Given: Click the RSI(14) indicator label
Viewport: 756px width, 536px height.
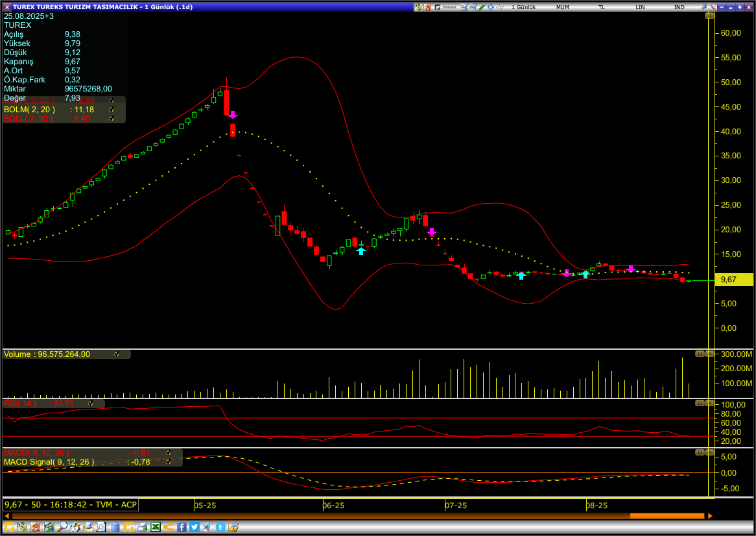Looking at the screenshot, I should (21, 404).
